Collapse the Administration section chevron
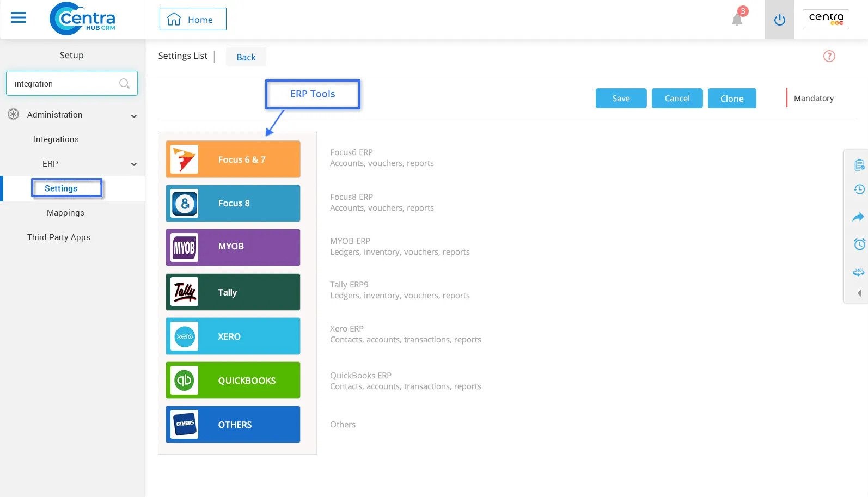Image resolution: width=868 pixels, height=497 pixels. [134, 116]
